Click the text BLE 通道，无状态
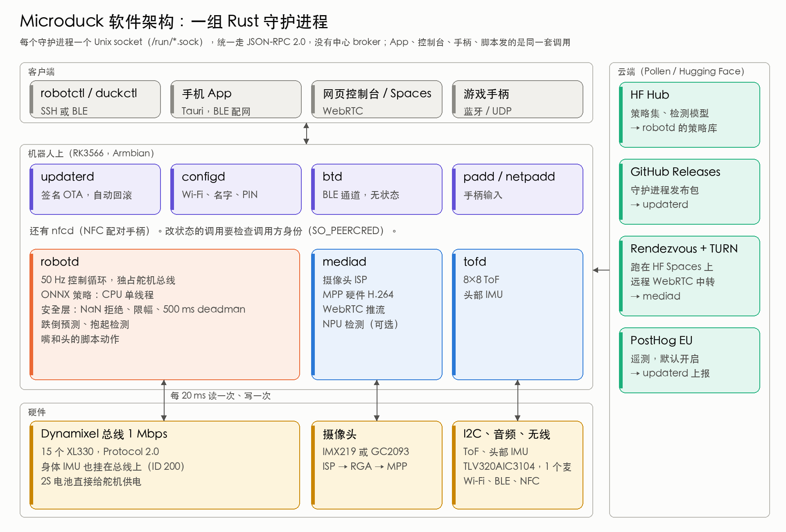786x532 pixels. pos(361,195)
